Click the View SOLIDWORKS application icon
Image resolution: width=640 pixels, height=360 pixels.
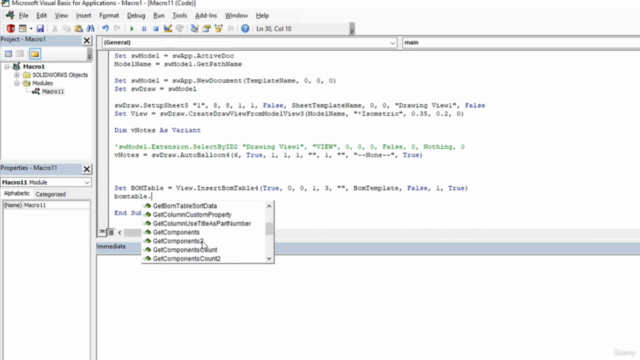coord(11,29)
